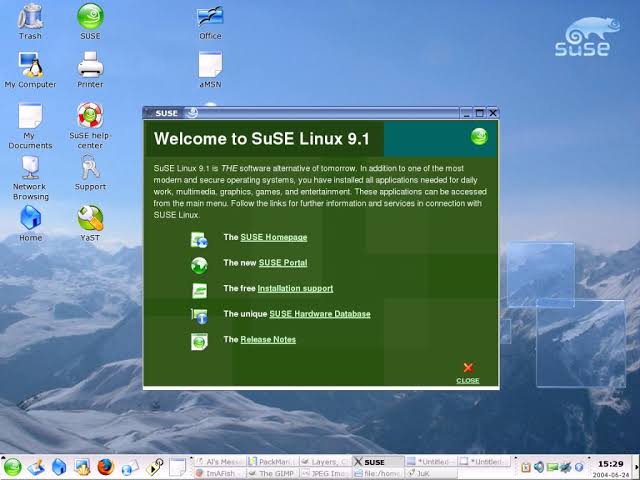The width and height of the screenshot is (640, 480).
Task: Switch to file:/home taskbar entry
Action: point(378,473)
